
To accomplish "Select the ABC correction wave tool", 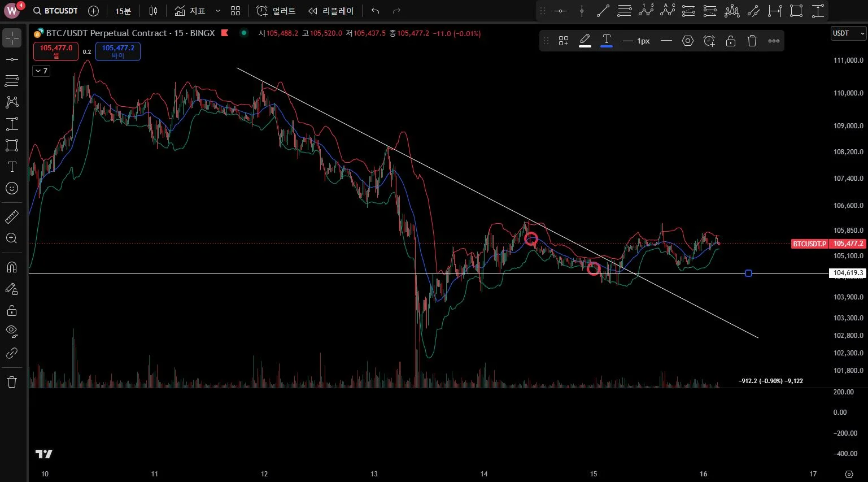I will pos(668,11).
